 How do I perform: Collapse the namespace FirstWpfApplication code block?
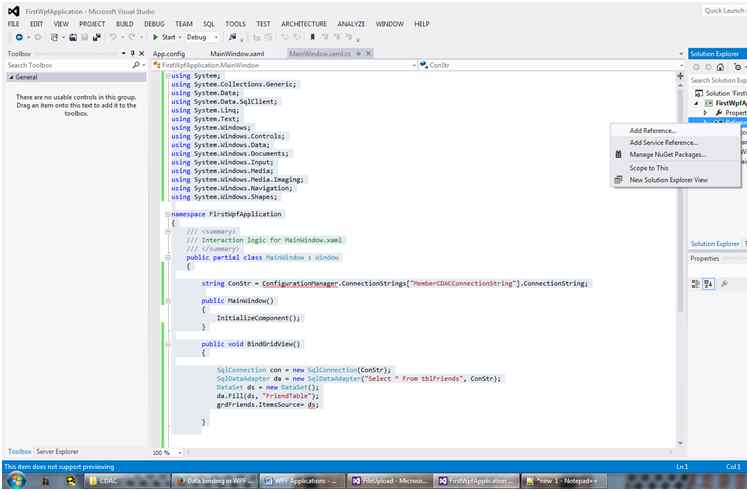coord(166,213)
